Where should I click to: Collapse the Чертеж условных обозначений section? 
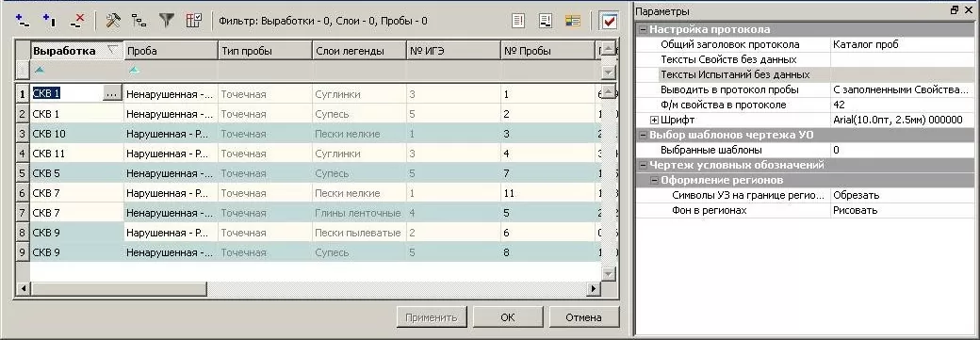[642, 166]
